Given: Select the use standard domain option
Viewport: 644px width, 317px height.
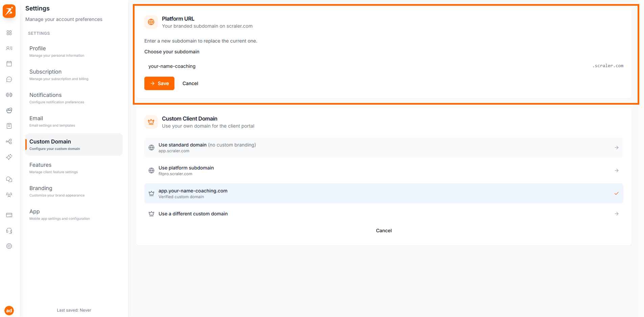Looking at the screenshot, I should [x=384, y=148].
